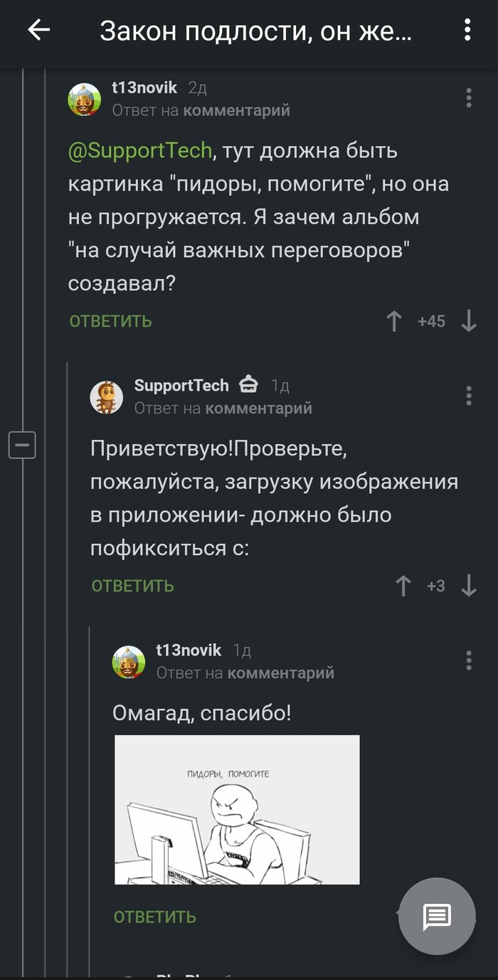Tap SupportTech's avatar picture

(x=106, y=396)
